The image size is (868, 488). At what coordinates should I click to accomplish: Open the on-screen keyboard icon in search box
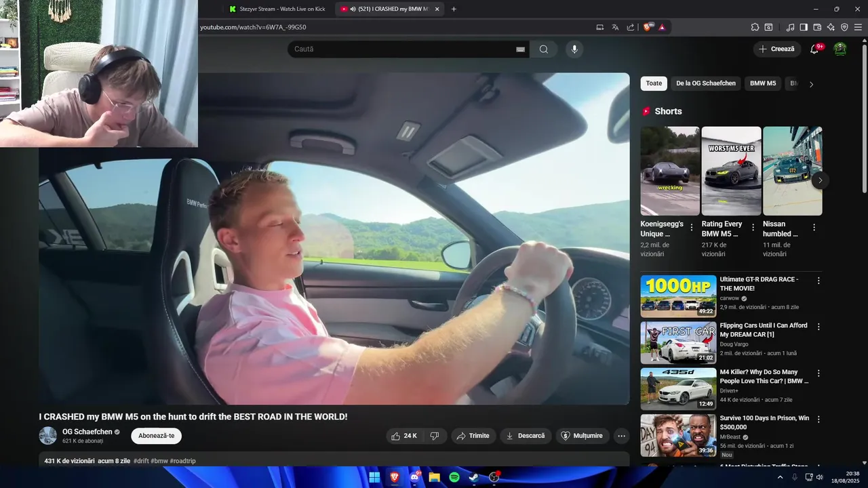[x=520, y=49]
